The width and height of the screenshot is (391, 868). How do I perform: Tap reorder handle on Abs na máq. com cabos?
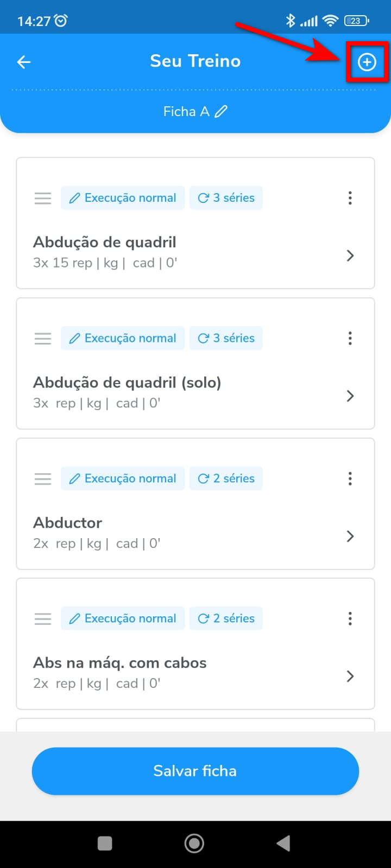(x=43, y=618)
